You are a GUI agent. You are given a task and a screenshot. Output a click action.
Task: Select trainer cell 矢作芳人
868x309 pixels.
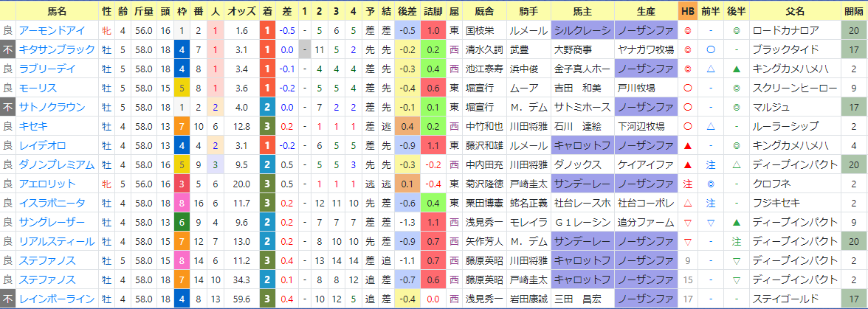click(484, 242)
